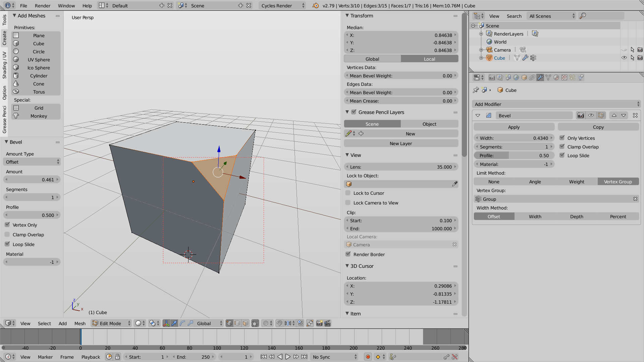Open the All Scenes outliner display dropdown
The image size is (644, 362).
pyautogui.click(x=551, y=16)
